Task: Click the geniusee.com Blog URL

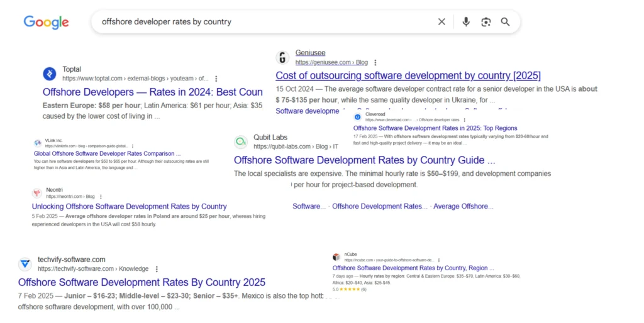Action: click(331, 62)
